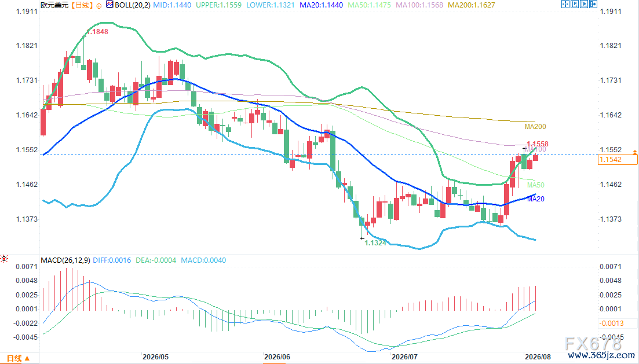Click the crosshair cursor icon in chart toolbar
639x364 pixels.
click(565, 5)
